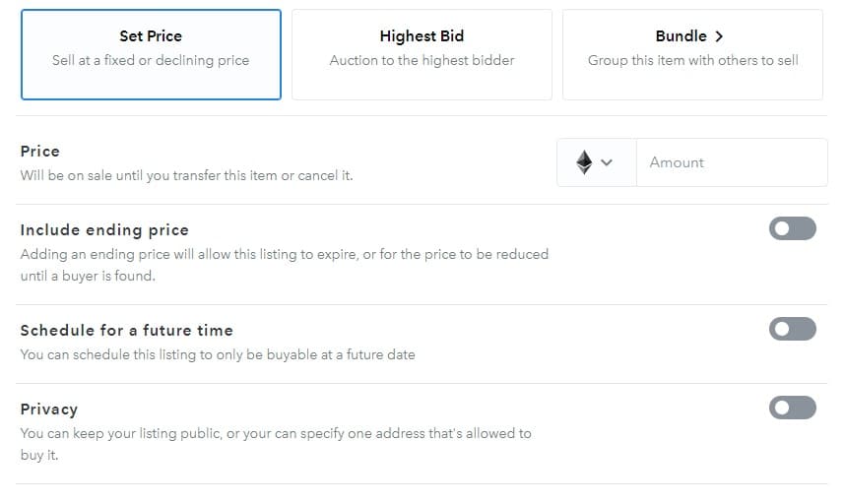Viewport: 845px width, 504px height.
Task: Click "Auction to the highest bidder" subtitle
Action: coord(422,60)
